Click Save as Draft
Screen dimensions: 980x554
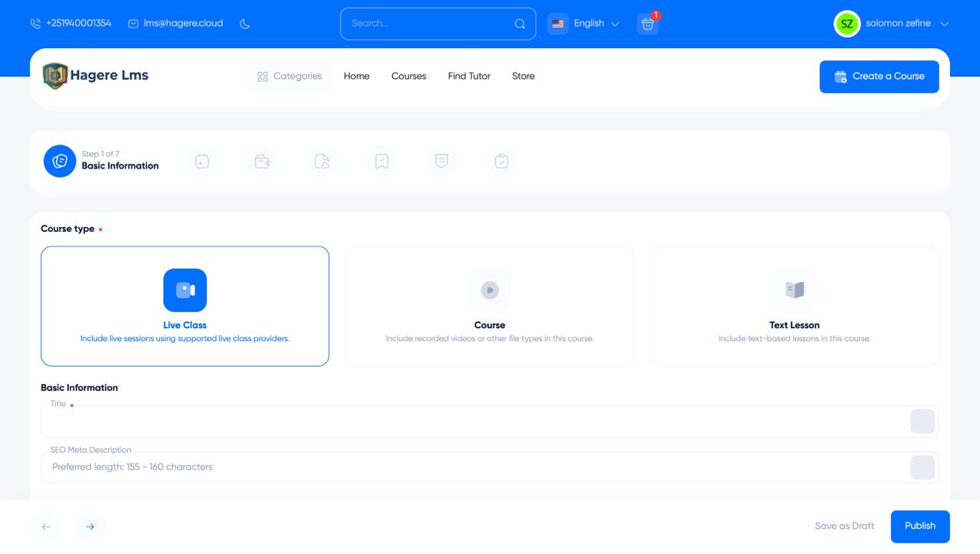[x=844, y=526]
